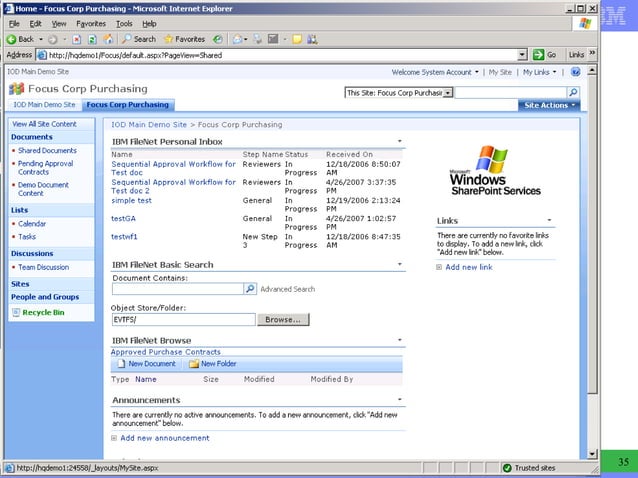
Task: Click the Stop loading toolbar icon
Action: [75, 39]
